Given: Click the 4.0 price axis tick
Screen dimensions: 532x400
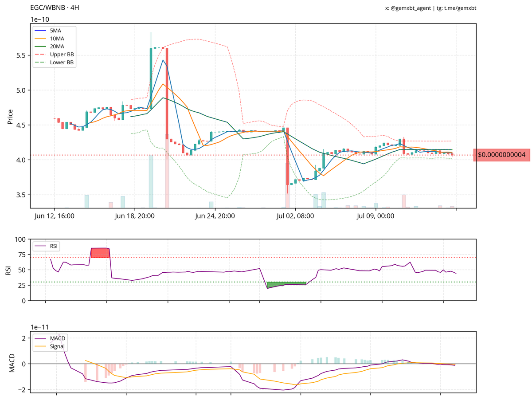Looking at the screenshot, I should (x=21, y=160).
